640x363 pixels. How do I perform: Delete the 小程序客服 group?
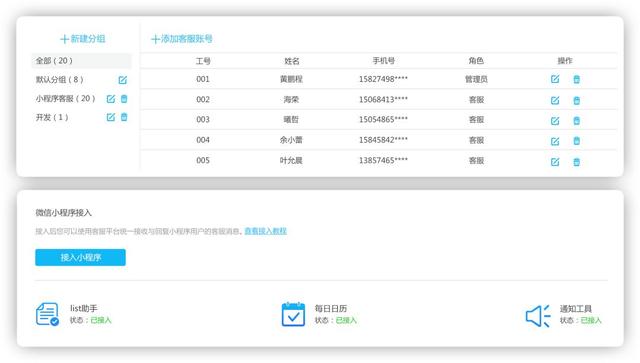(x=124, y=99)
